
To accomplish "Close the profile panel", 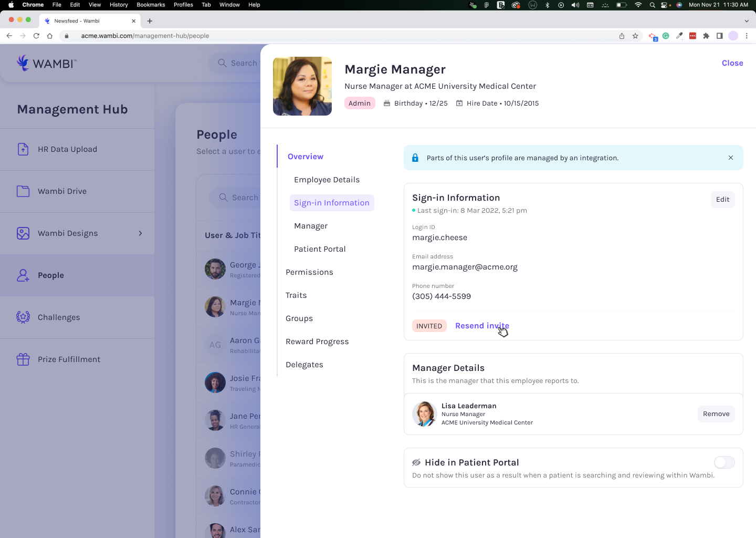I will pos(732,63).
